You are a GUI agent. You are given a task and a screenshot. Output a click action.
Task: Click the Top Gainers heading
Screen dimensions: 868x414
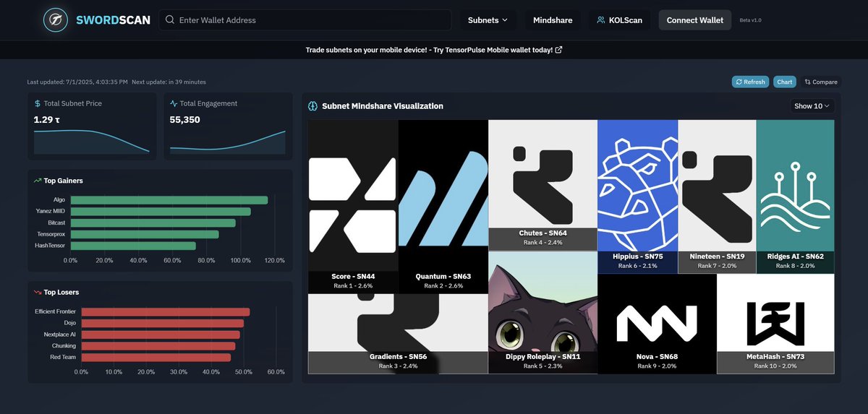pyautogui.click(x=64, y=181)
